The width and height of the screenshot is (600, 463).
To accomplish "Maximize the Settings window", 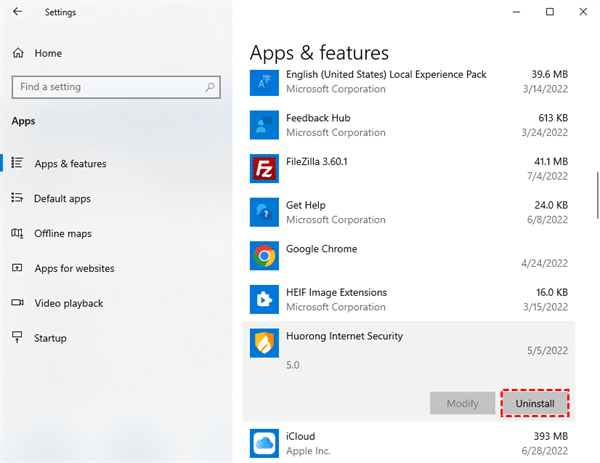I will (x=550, y=12).
